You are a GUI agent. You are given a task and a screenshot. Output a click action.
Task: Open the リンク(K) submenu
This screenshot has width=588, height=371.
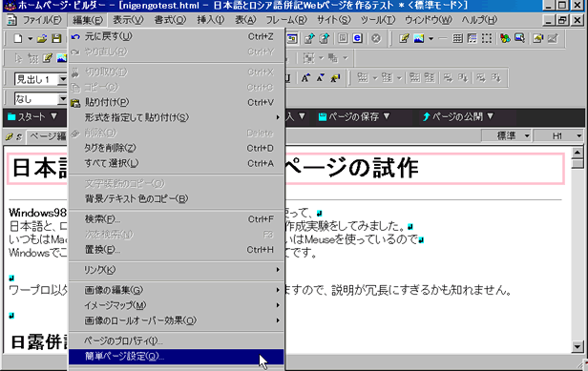point(177,270)
